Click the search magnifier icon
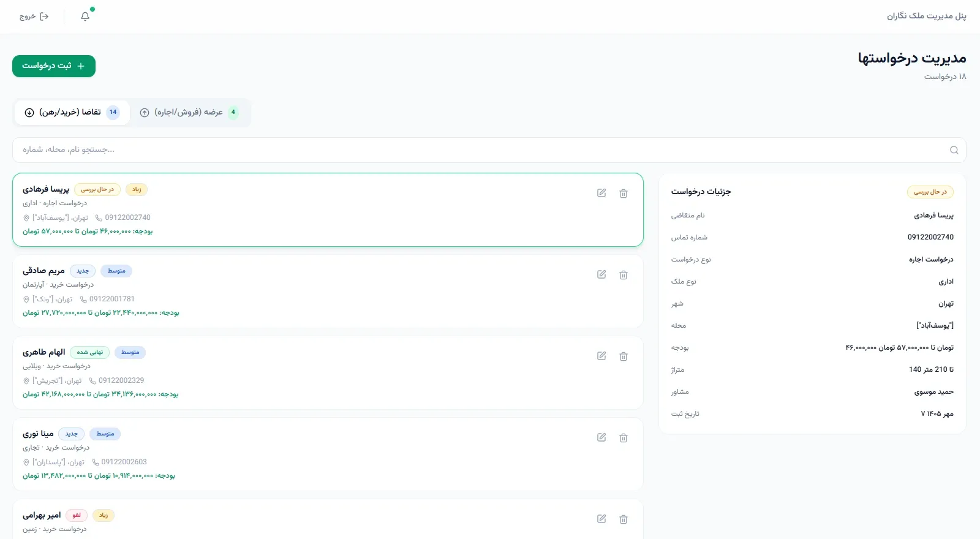 pos(954,150)
